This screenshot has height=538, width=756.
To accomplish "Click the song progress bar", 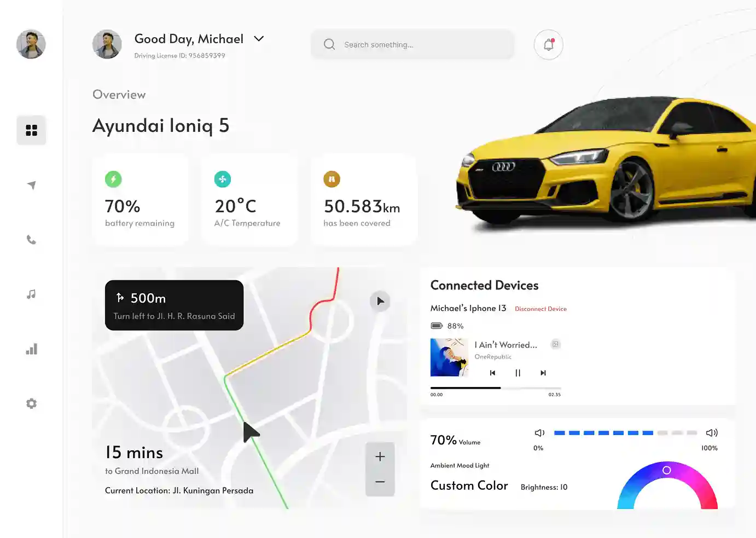I will pos(496,387).
